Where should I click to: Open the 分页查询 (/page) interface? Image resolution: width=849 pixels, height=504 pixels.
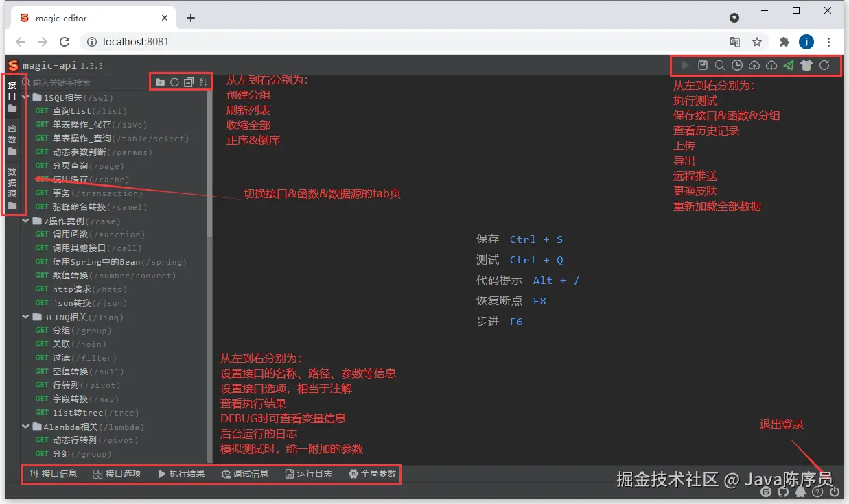(x=79, y=166)
